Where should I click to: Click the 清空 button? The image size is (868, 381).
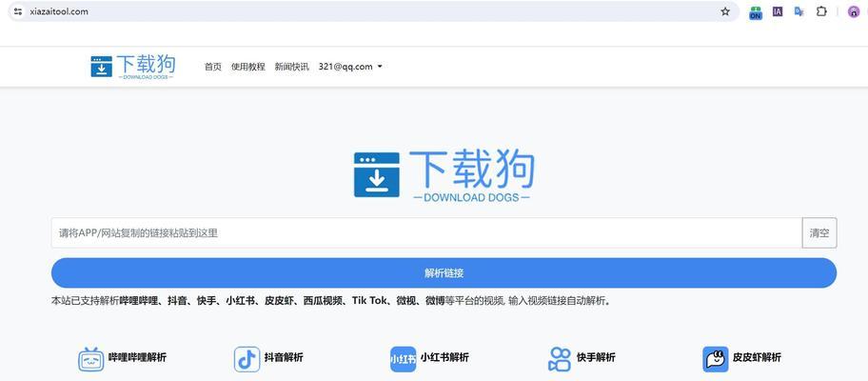pos(819,233)
